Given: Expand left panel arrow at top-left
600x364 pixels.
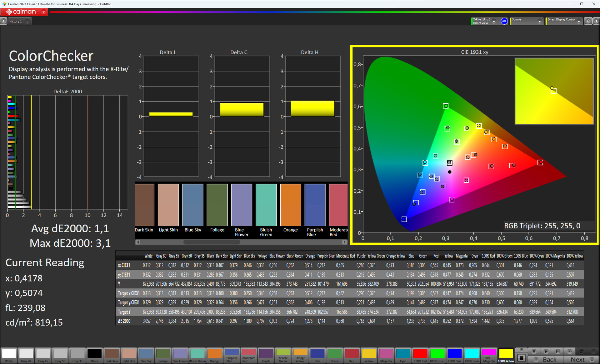Looking at the screenshot, I should coord(3,21).
